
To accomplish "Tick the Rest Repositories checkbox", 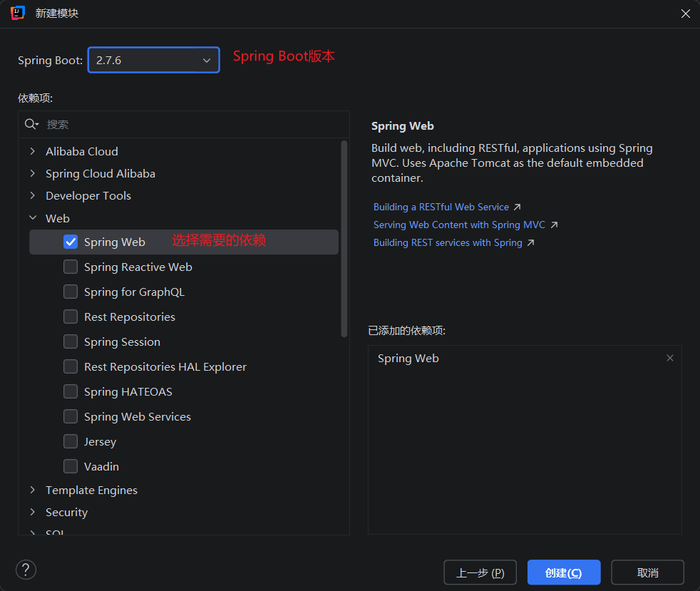I will click(x=71, y=317).
